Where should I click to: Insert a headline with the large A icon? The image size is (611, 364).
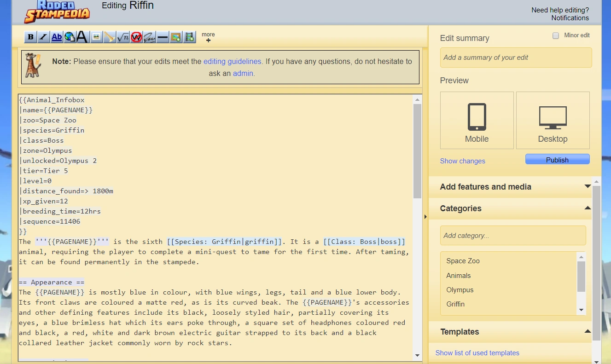[82, 37]
